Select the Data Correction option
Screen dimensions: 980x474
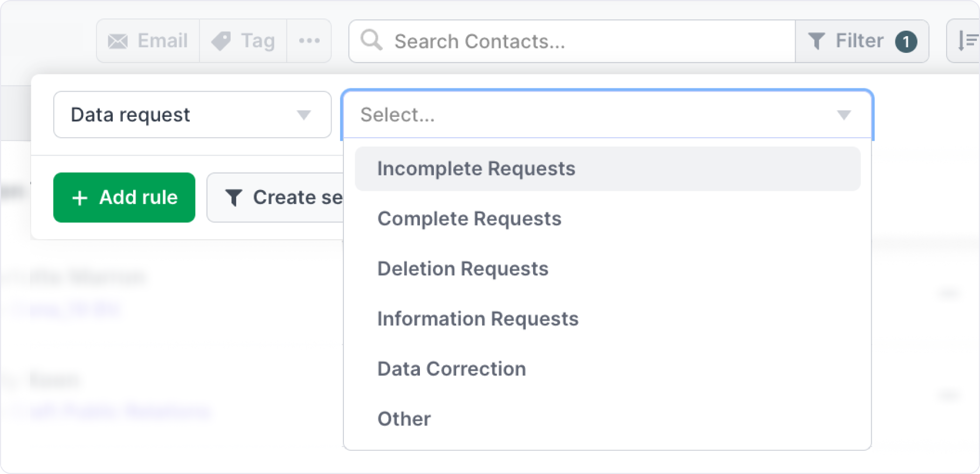452,369
